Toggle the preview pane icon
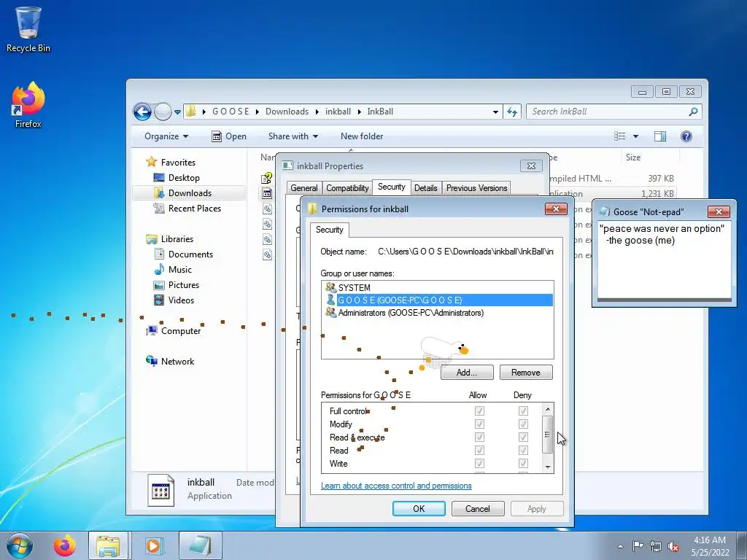747x560 pixels. pyautogui.click(x=659, y=136)
